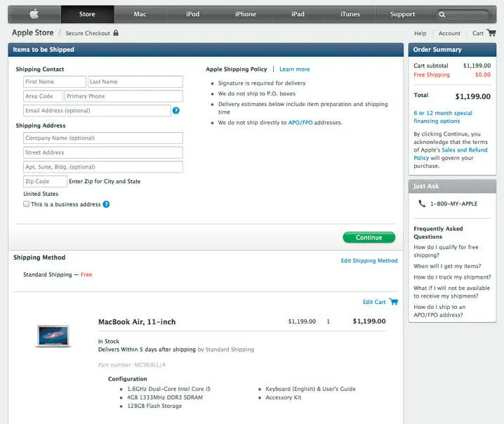Open the iPad tab
Image resolution: width=504 pixels, height=424 pixels.
298,14
